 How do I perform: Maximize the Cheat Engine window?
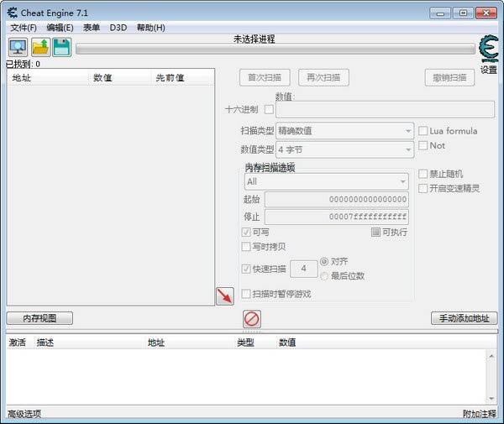click(463, 13)
